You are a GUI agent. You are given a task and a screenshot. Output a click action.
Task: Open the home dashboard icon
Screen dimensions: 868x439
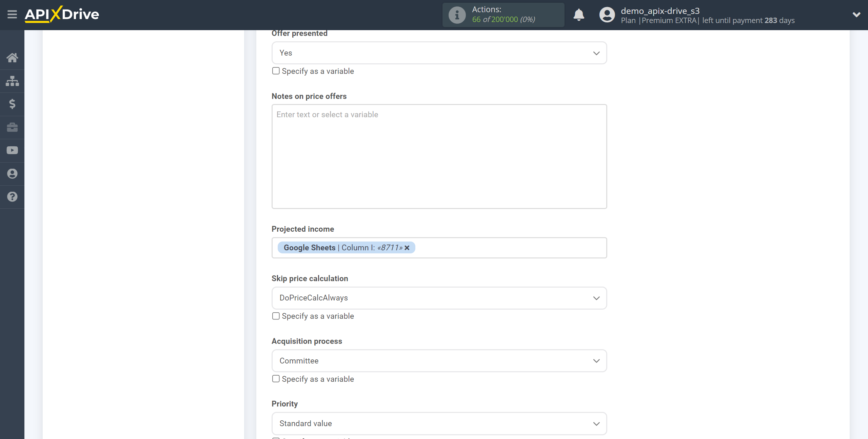(12, 58)
